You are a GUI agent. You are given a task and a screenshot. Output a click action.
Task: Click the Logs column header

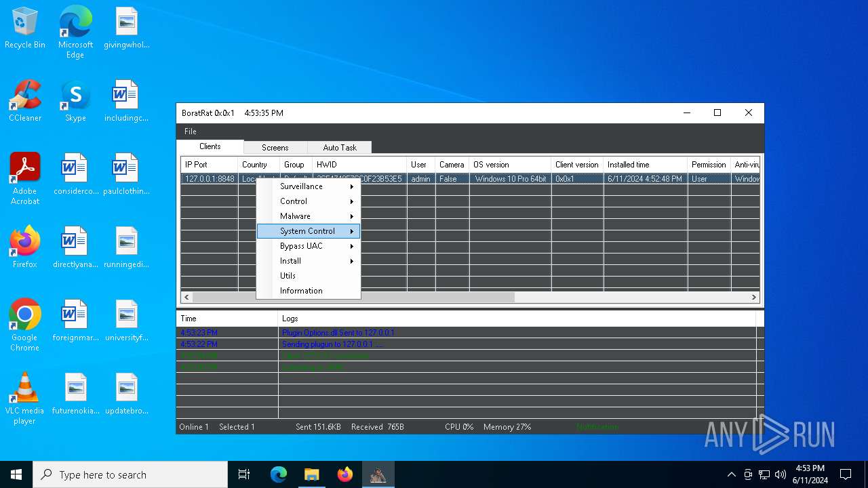pos(517,319)
